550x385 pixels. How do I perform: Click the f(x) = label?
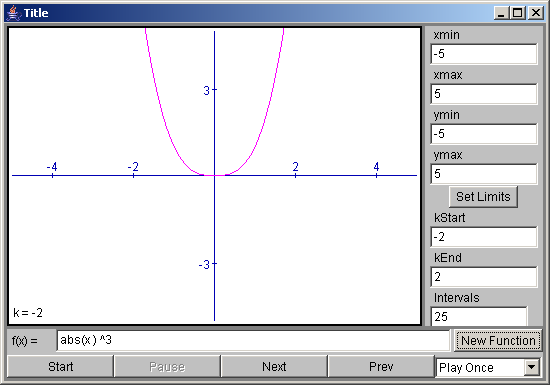[25, 340]
